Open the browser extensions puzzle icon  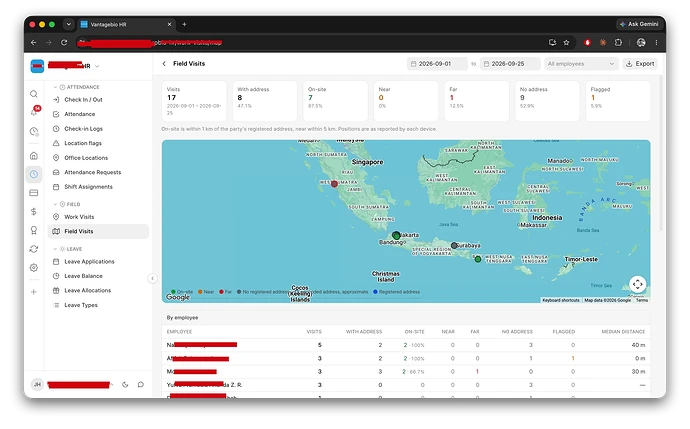pos(618,43)
